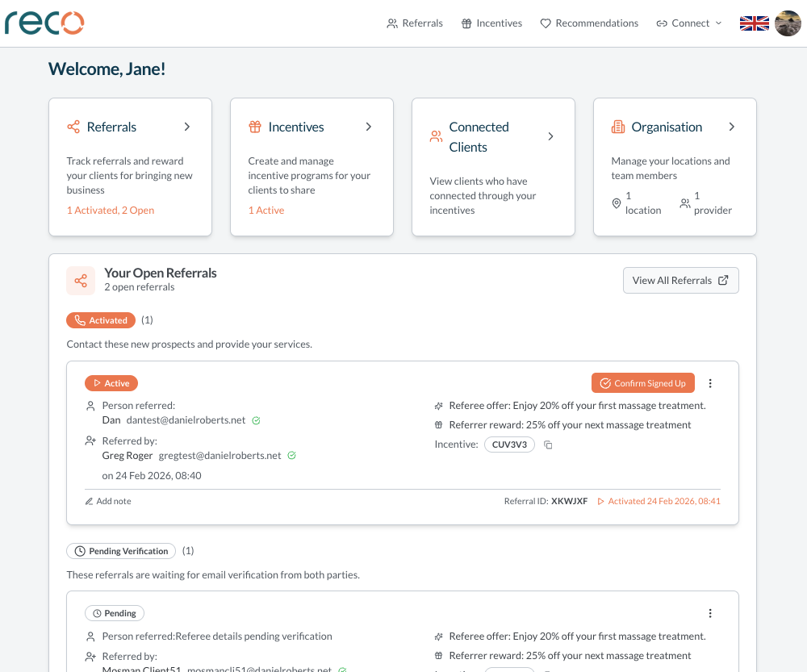Expand the Referrals card via its chevron

coord(186,127)
